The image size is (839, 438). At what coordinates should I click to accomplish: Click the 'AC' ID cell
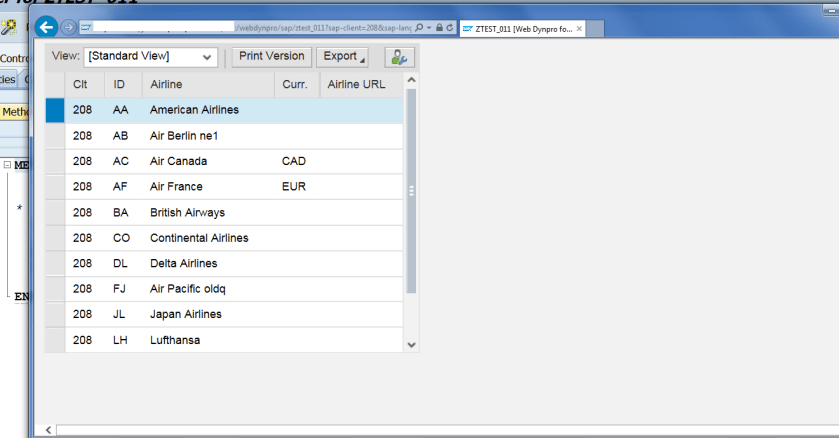(124, 162)
